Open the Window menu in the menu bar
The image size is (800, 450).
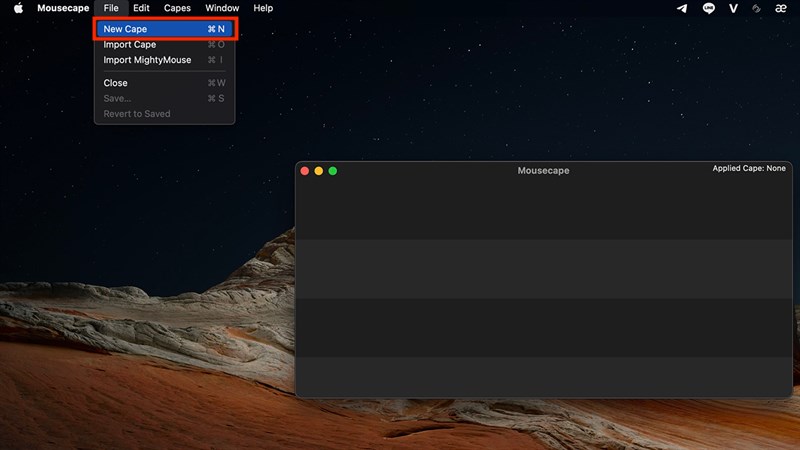222,8
